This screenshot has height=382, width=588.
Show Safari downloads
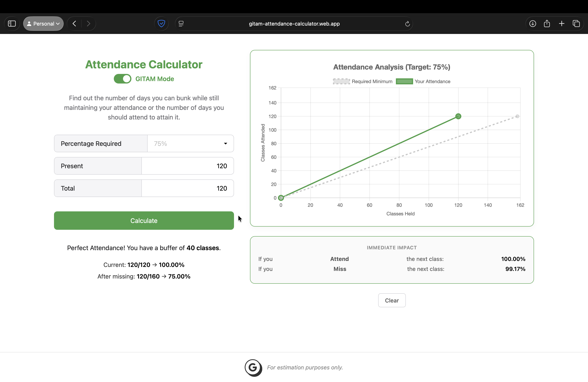coord(533,24)
